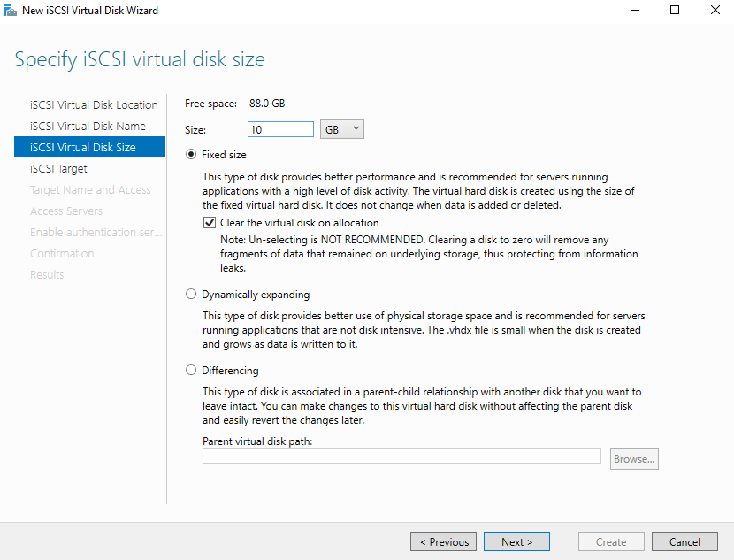
Task: Click the Browse button for parent disk path
Action: point(634,458)
